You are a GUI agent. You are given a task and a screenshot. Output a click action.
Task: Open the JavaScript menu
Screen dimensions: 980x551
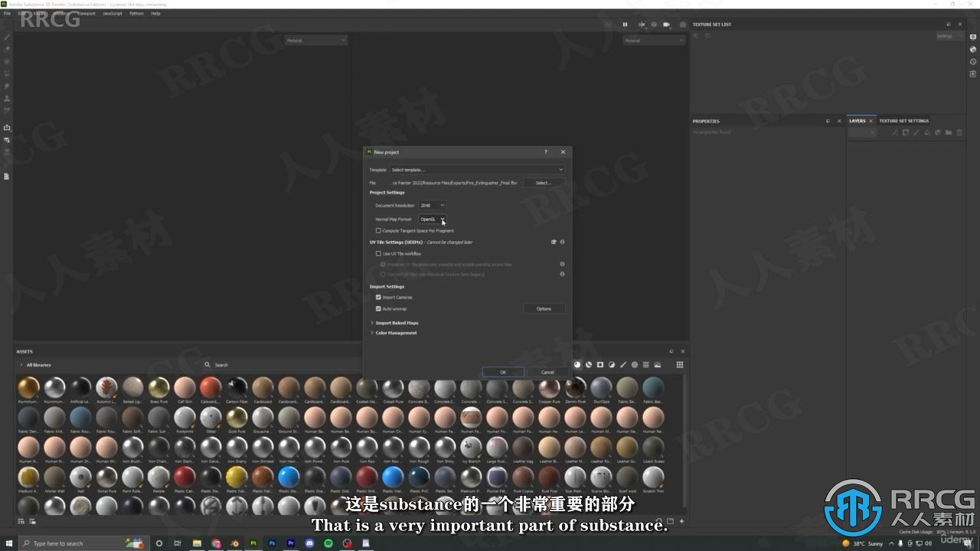click(112, 13)
